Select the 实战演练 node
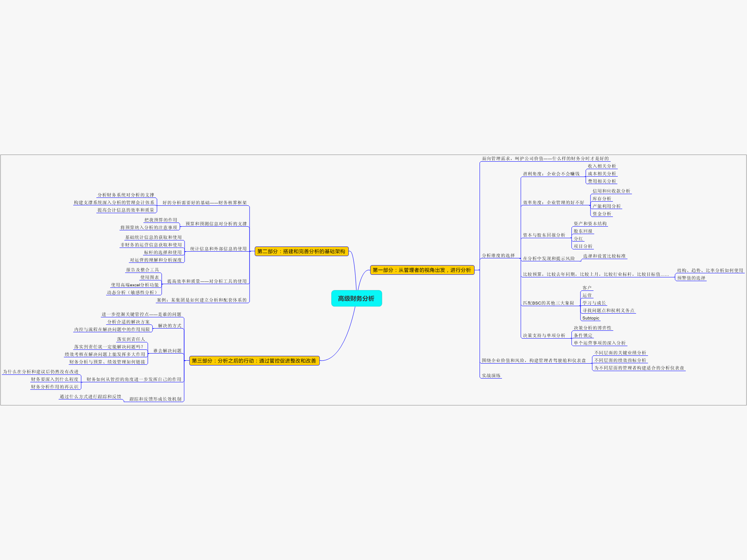Screen dimensions: 747x560 [x=491, y=376]
